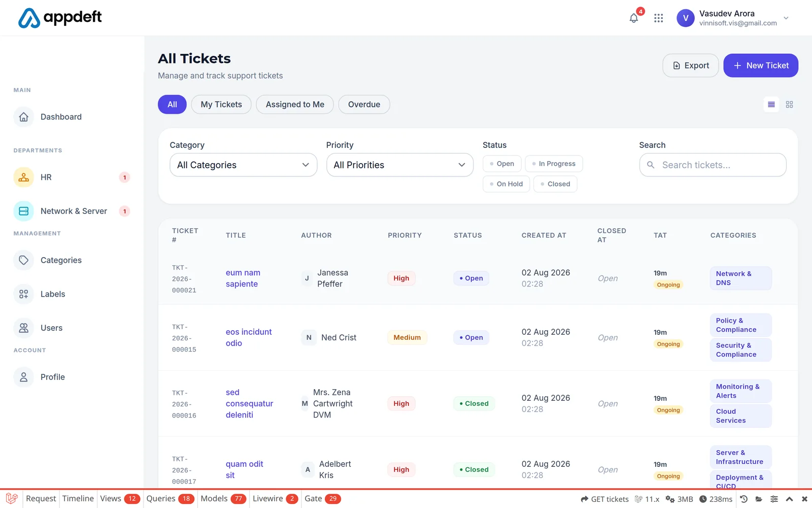
Task: Expand the All Priorities dropdown
Action: [x=400, y=165]
